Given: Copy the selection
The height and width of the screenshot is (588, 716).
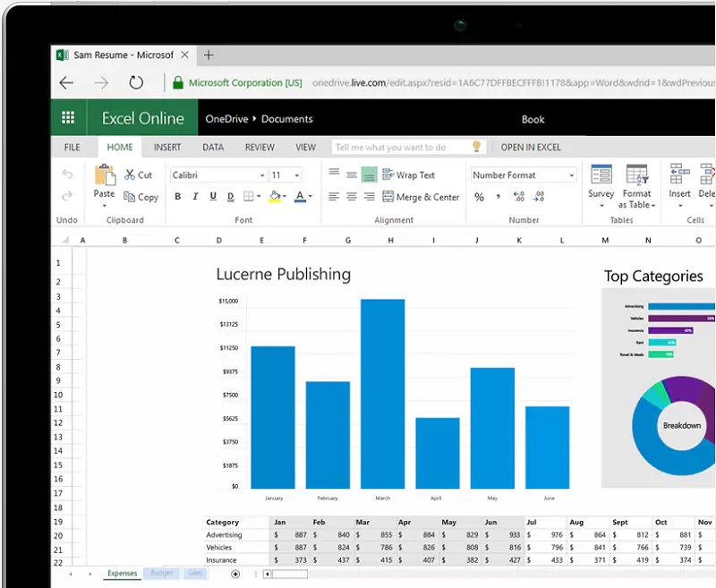Looking at the screenshot, I should tap(141, 197).
